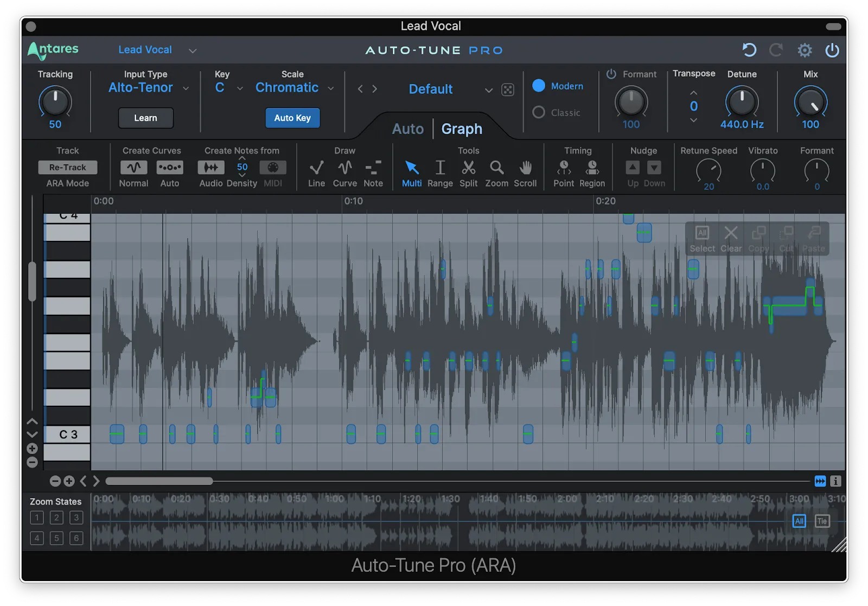This screenshot has height=606, width=868.
Task: Select the Classic mode radio button
Action: click(539, 112)
